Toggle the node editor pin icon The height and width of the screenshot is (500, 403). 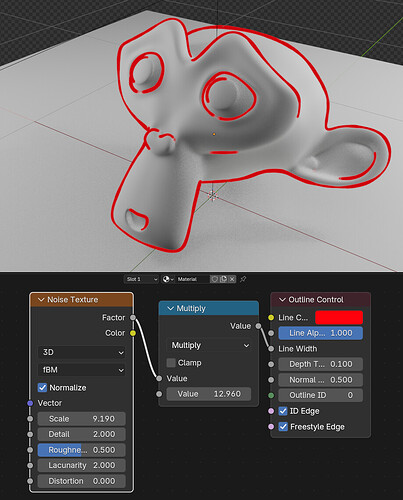pyautogui.click(x=243, y=279)
